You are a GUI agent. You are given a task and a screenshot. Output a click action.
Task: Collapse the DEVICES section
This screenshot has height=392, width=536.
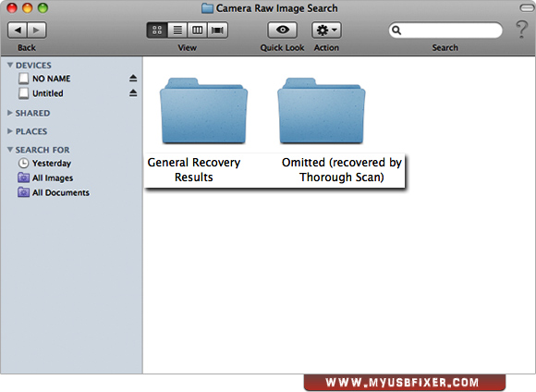click(x=10, y=65)
